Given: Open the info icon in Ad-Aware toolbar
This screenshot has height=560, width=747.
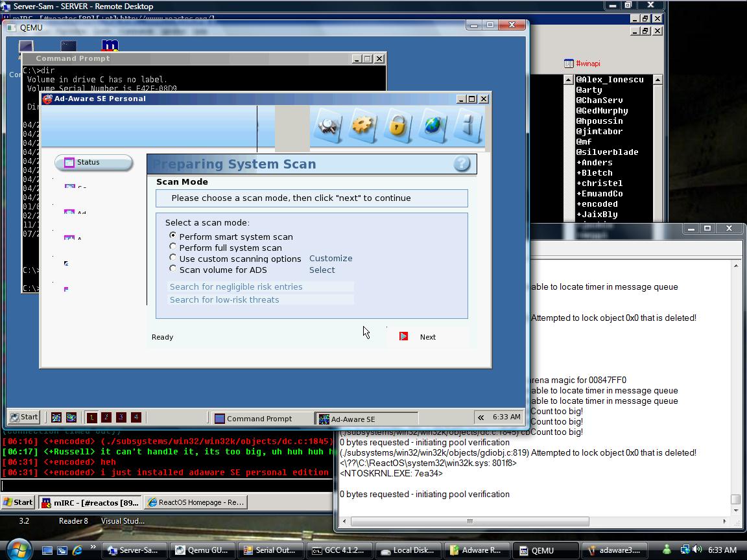Looking at the screenshot, I should coord(469,125).
